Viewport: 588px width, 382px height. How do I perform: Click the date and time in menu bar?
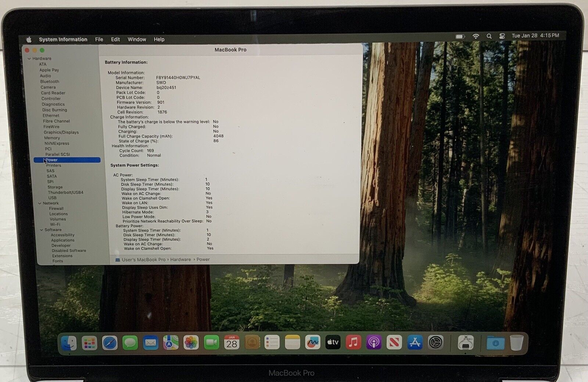click(535, 36)
